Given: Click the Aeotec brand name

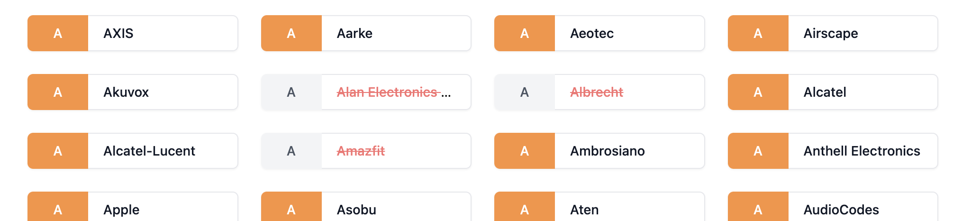Looking at the screenshot, I should point(592,33).
